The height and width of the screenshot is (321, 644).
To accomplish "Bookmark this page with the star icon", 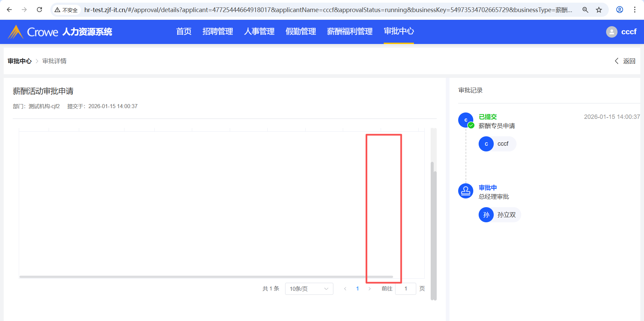I will [599, 10].
